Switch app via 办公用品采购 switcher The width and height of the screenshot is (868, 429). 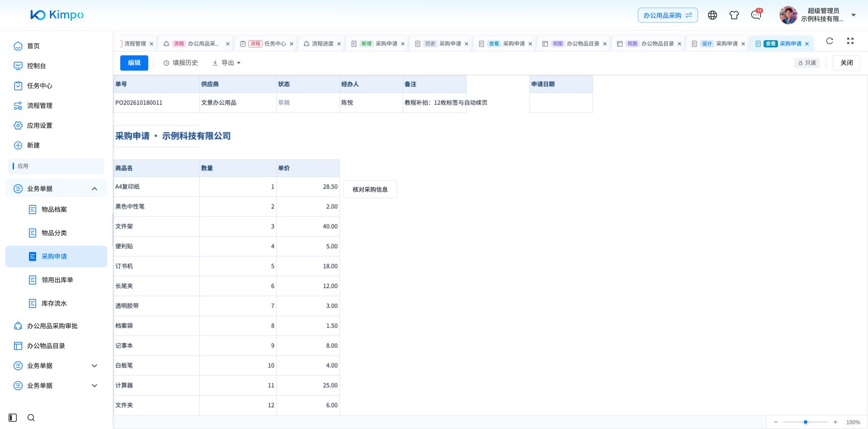pyautogui.click(x=668, y=15)
